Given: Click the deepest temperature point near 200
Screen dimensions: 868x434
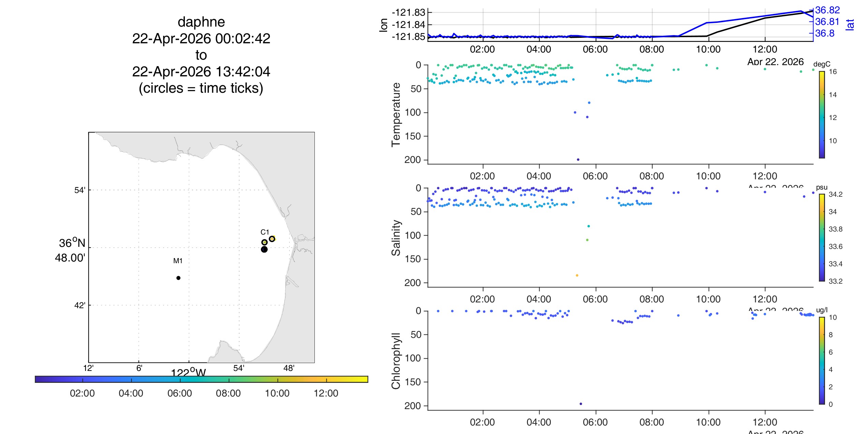Looking at the screenshot, I should click(578, 160).
